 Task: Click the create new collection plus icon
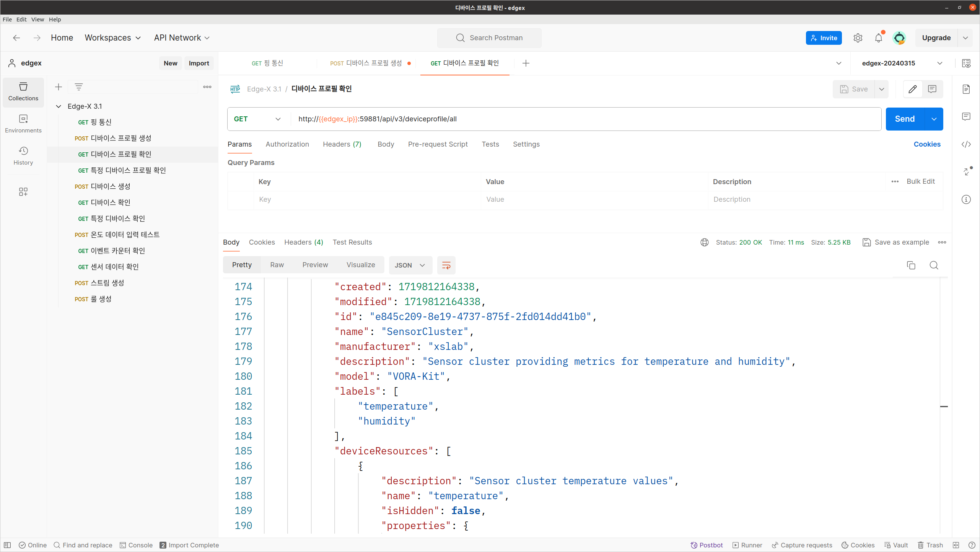coord(59,87)
